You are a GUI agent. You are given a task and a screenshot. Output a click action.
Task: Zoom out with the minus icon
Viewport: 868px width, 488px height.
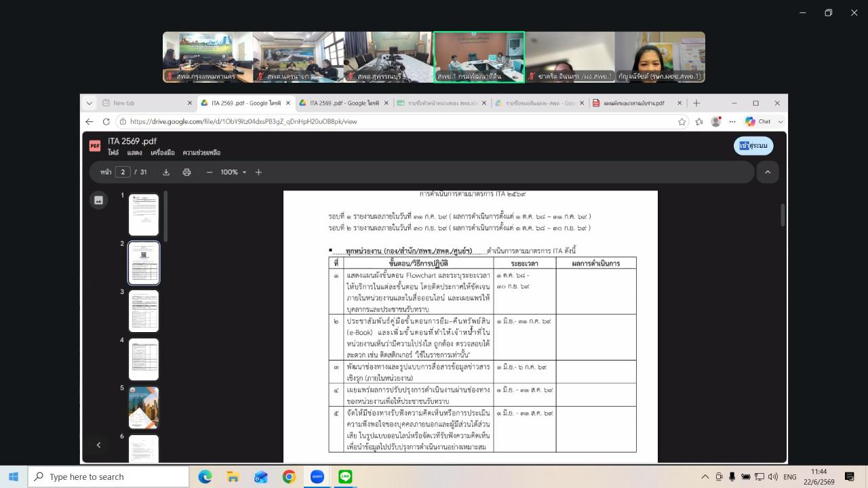pos(210,172)
